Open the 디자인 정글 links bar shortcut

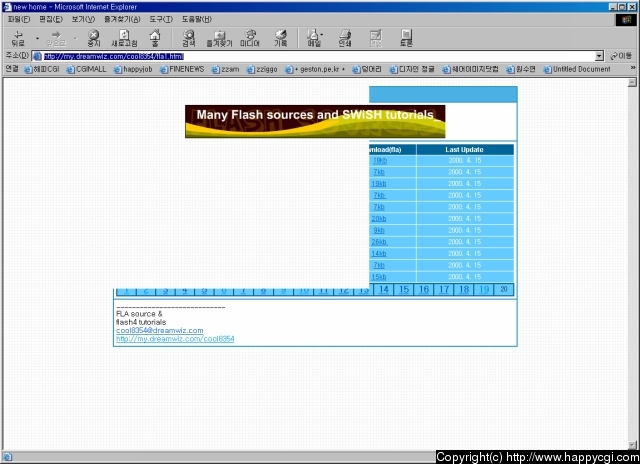pos(412,69)
